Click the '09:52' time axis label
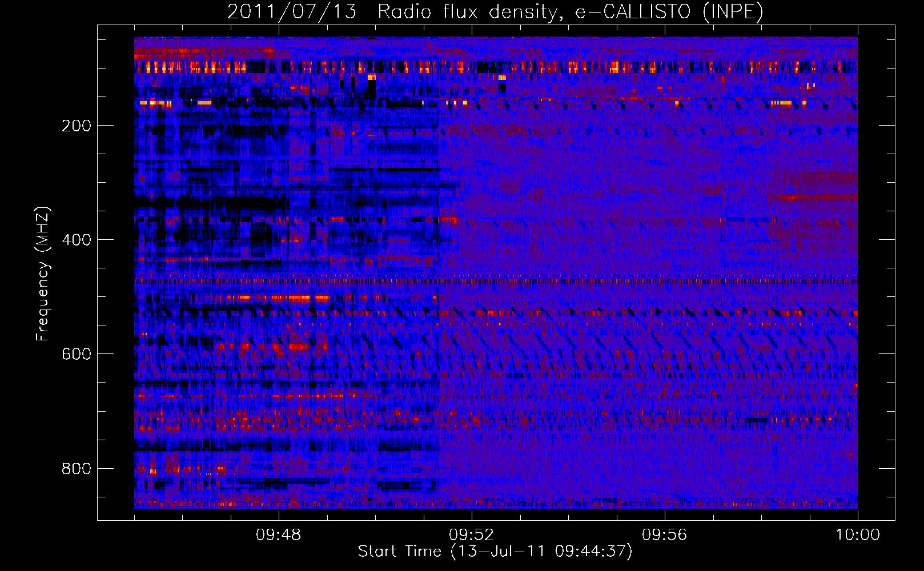The height and width of the screenshot is (571, 924). pos(472,535)
